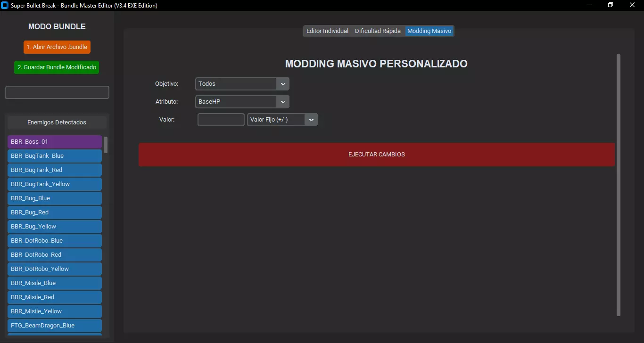
Task: Click the enemy list scrollbar thumb
Action: pos(106,145)
